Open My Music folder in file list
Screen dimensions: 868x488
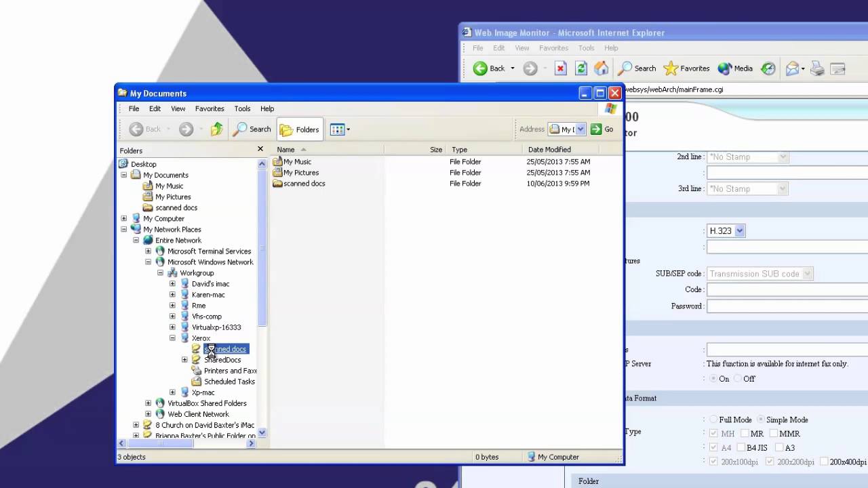292,162
